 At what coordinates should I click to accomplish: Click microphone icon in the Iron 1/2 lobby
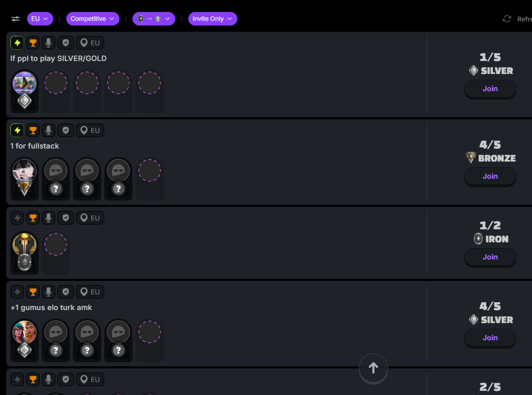(x=49, y=218)
